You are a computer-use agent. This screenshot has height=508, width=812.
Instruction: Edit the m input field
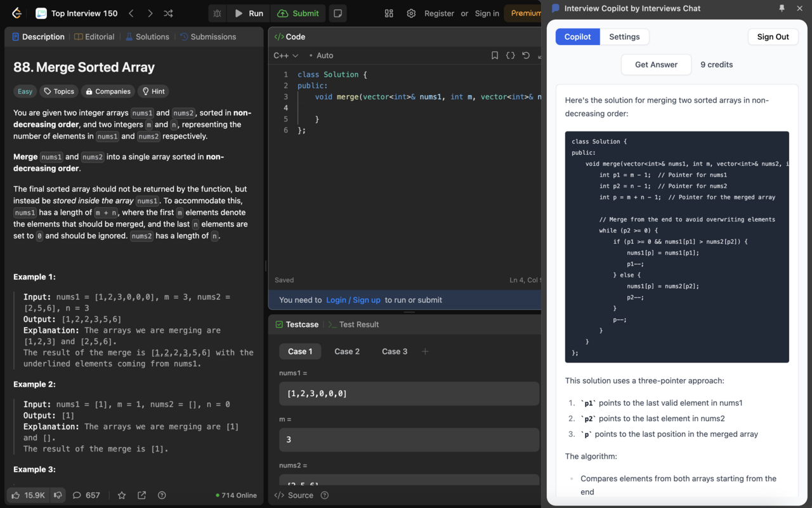pyautogui.click(x=409, y=439)
